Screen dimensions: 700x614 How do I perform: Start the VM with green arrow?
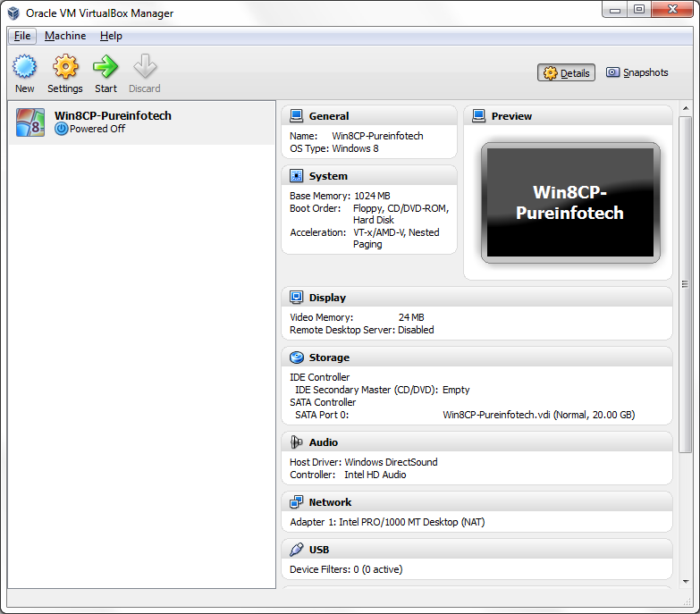[105, 66]
